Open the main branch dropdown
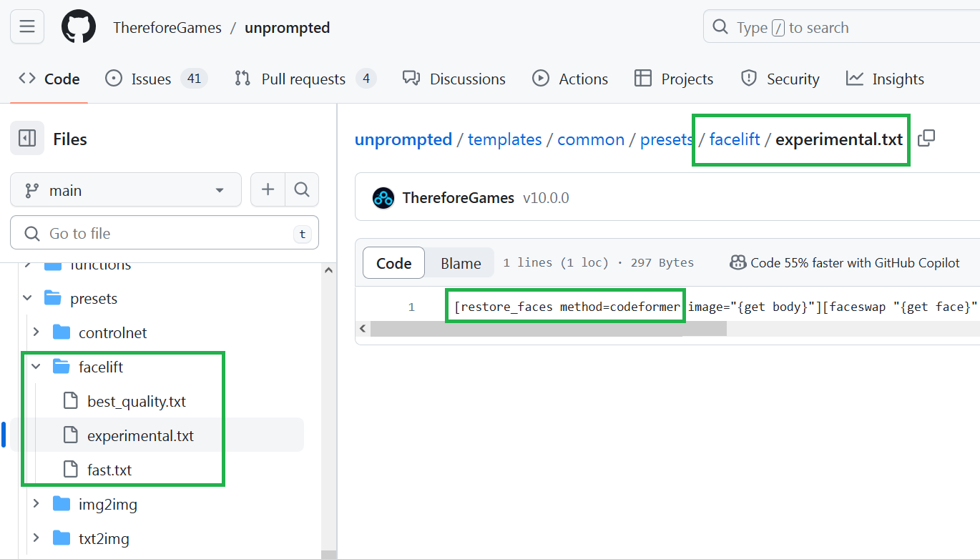This screenshot has height=559, width=980. pyautogui.click(x=126, y=189)
